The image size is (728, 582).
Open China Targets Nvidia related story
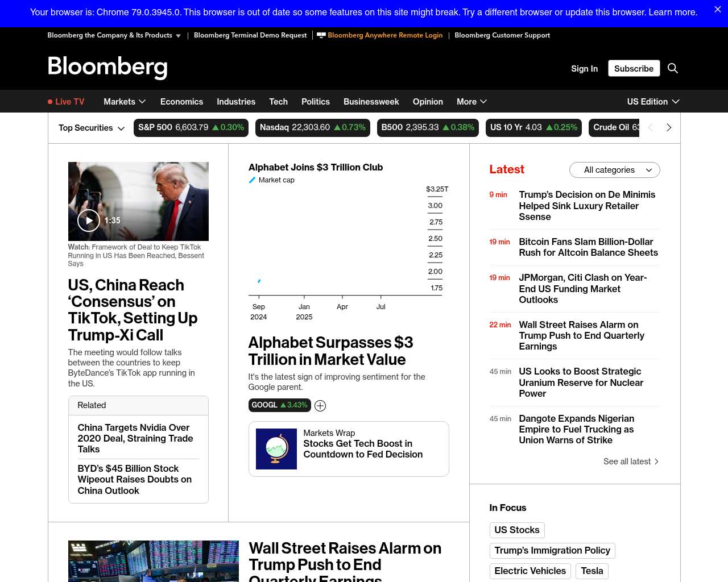pyautogui.click(x=135, y=438)
